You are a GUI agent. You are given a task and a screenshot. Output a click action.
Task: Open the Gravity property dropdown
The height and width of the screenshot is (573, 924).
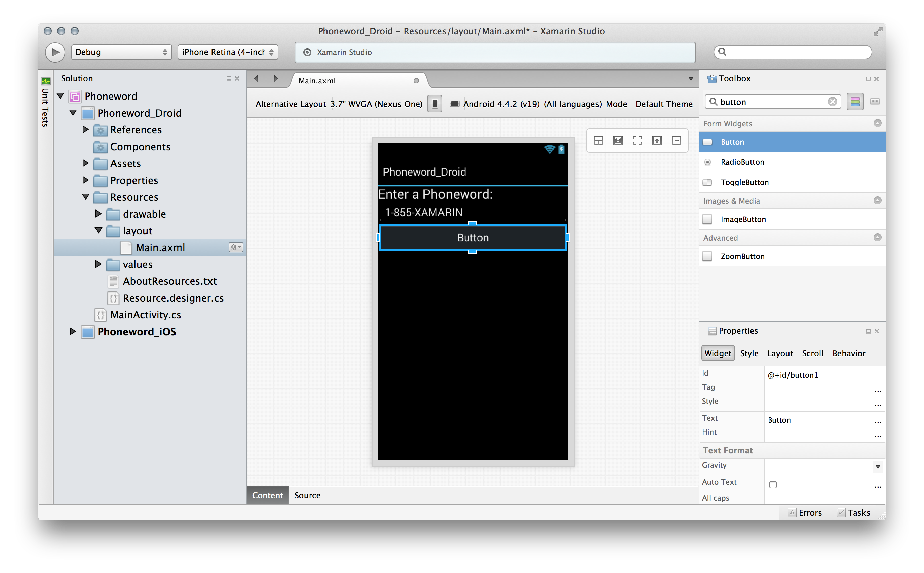point(877,467)
